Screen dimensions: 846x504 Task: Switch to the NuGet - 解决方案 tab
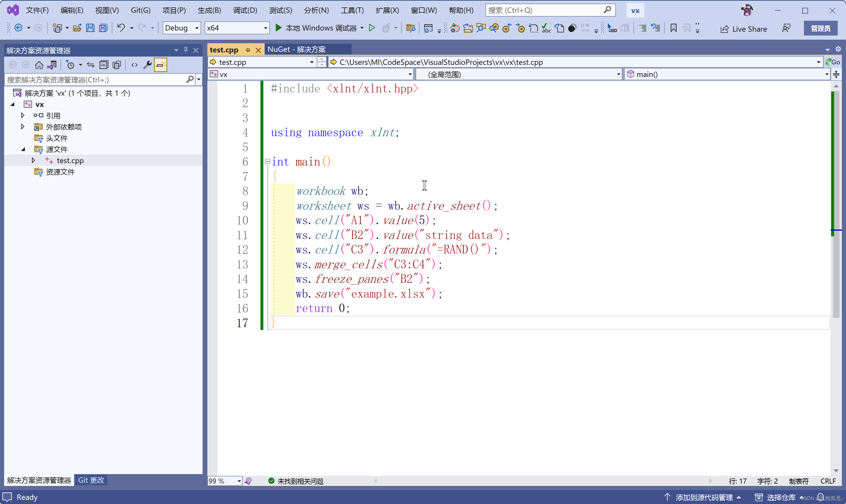[297, 49]
